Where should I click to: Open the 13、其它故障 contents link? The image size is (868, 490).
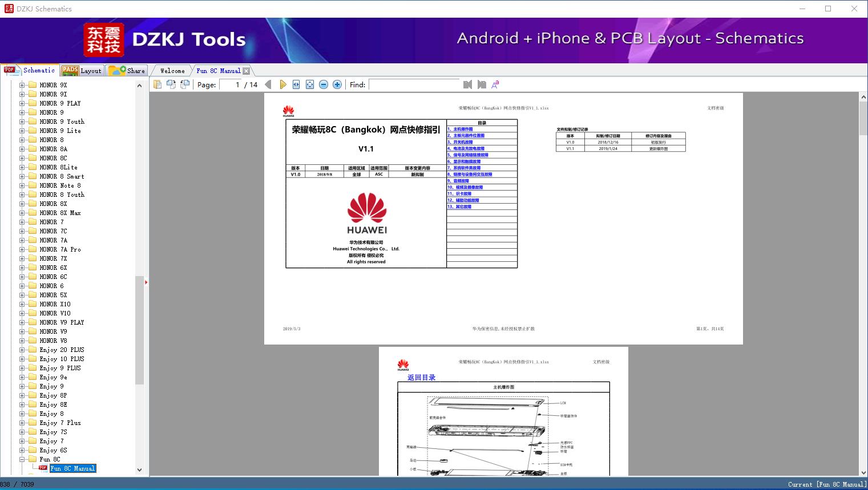click(x=459, y=206)
